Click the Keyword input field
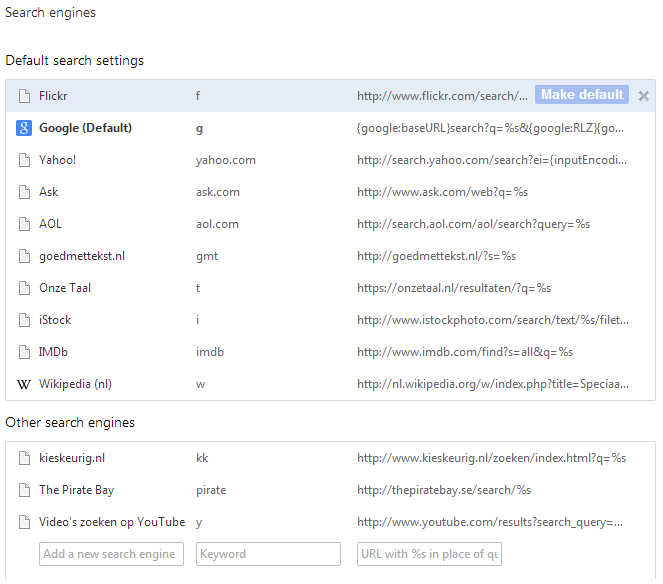 click(x=268, y=554)
